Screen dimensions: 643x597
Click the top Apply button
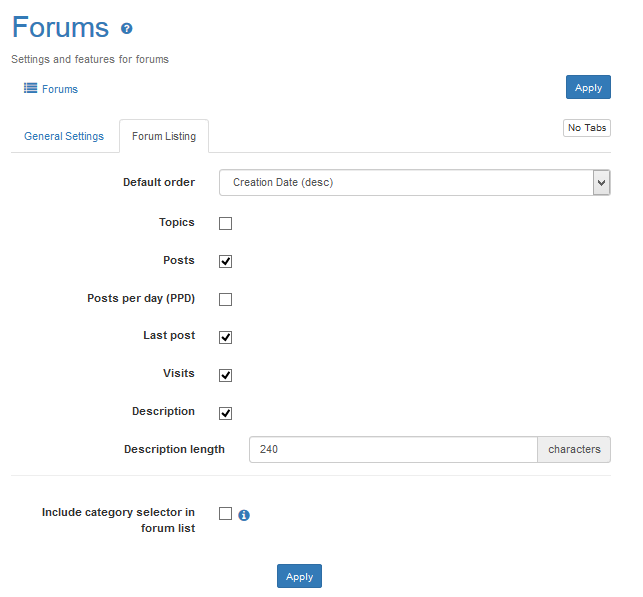tap(588, 87)
